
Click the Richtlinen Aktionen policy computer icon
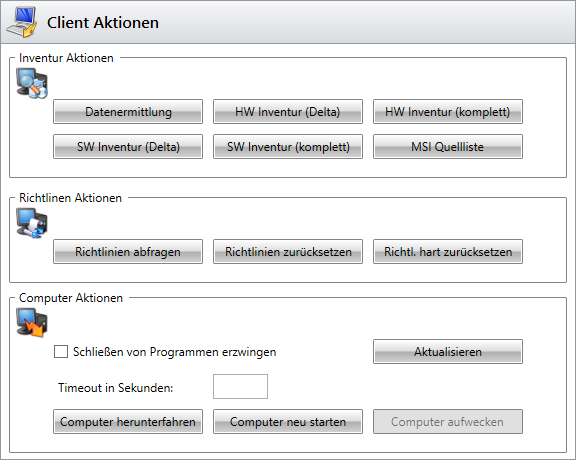pyautogui.click(x=32, y=223)
